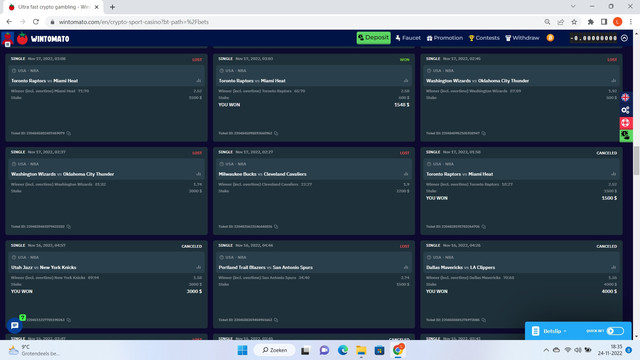
Task: Open the live chat bubble icon
Action: click(x=15, y=325)
